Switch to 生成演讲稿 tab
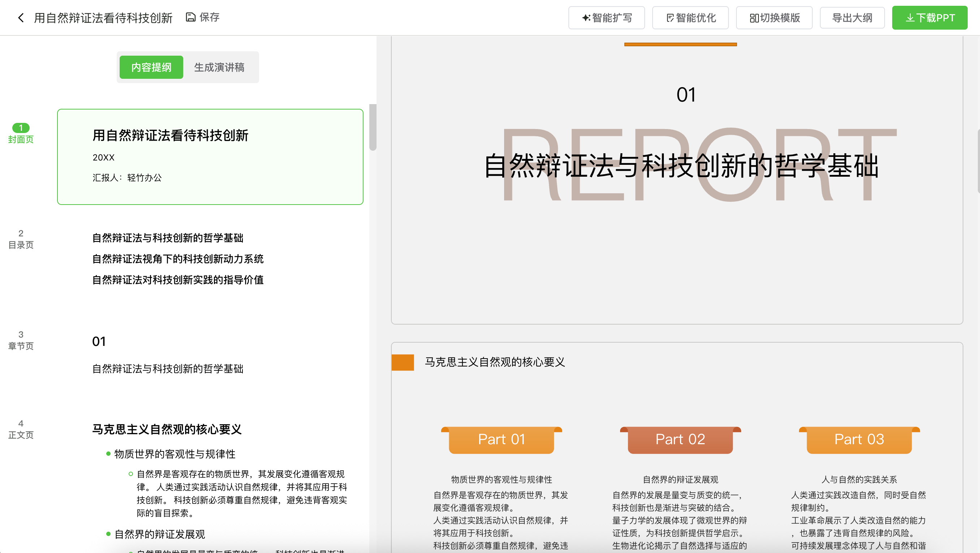The height and width of the screenshot is (553, 980). (x=219, y=67)
